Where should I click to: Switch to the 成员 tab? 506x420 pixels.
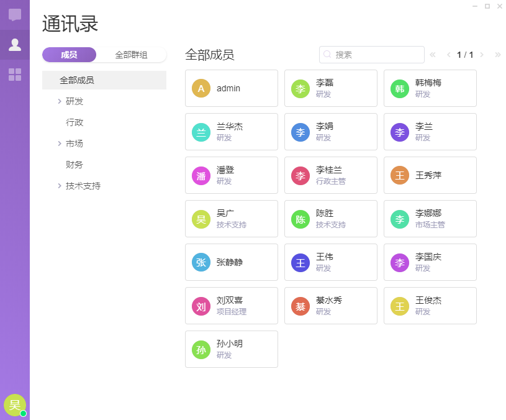point(69,55)
